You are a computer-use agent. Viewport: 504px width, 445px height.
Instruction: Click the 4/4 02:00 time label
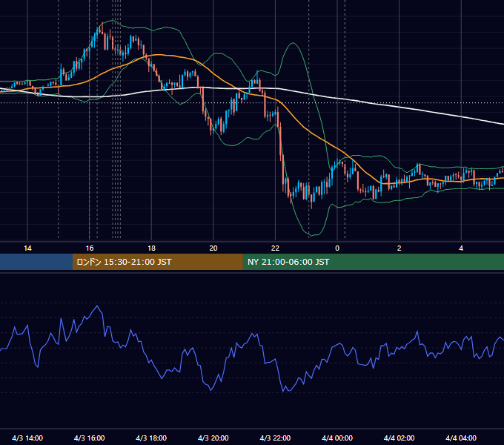(399, 438)
